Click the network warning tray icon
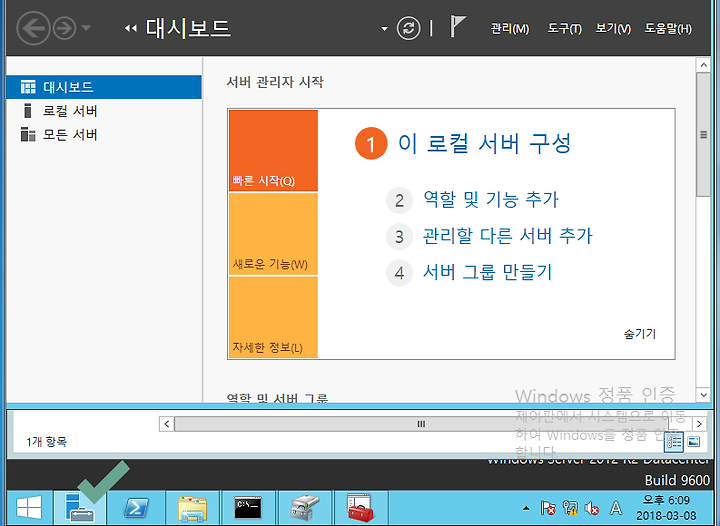 570,508
